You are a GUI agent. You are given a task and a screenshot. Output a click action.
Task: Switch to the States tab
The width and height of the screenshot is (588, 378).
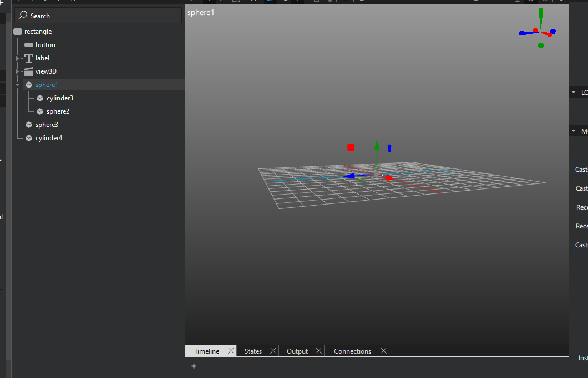coord(253,351)
